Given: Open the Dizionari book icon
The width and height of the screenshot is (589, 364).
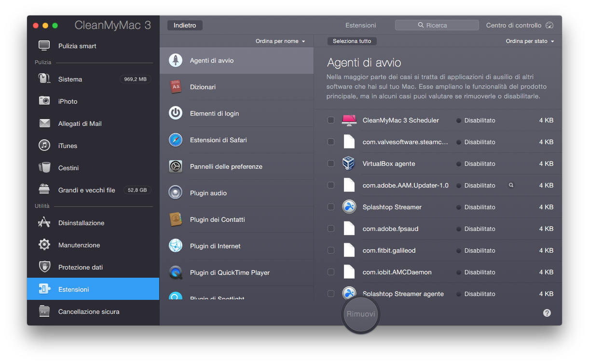Looking at the screenshot, I should coord(176,87).
